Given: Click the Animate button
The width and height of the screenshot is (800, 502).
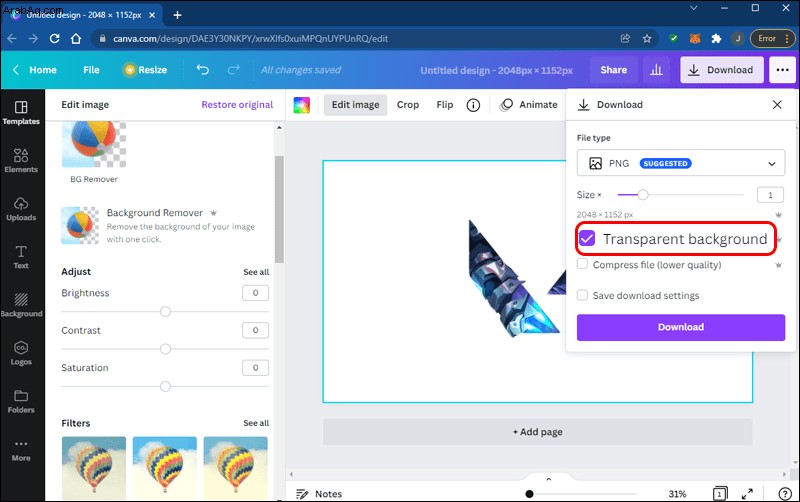Looking at the screenshot, I should pos(529,105).
